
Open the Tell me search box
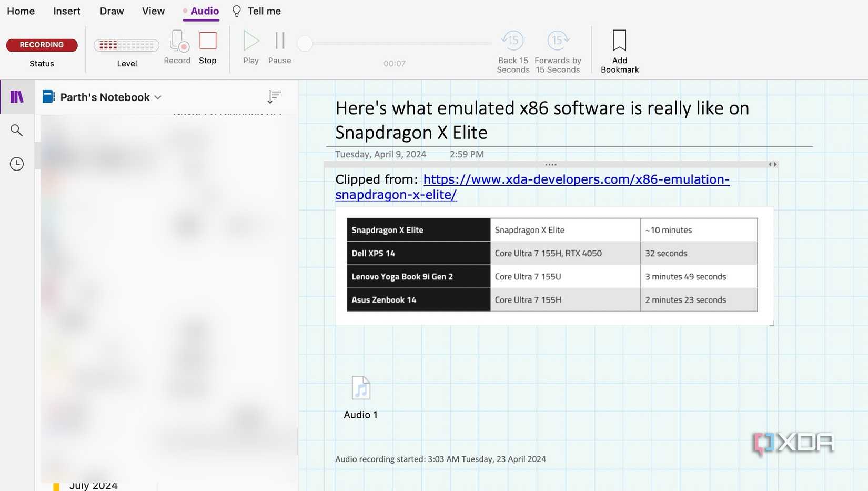click(257, 11)
